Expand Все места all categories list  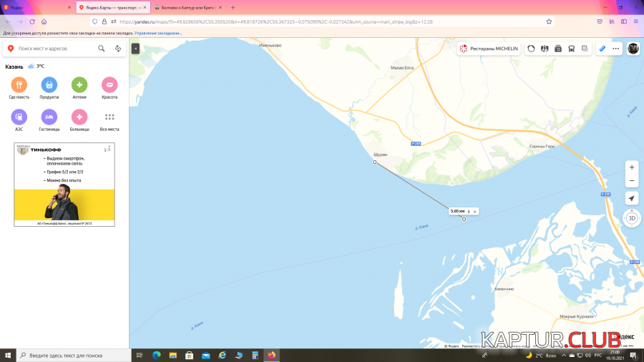coord(109,117)
